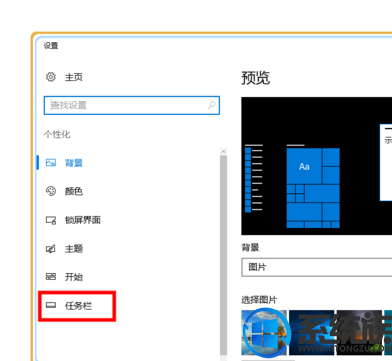
Task: Click the 个性化 section label
Action: click(x=57, y=134)
